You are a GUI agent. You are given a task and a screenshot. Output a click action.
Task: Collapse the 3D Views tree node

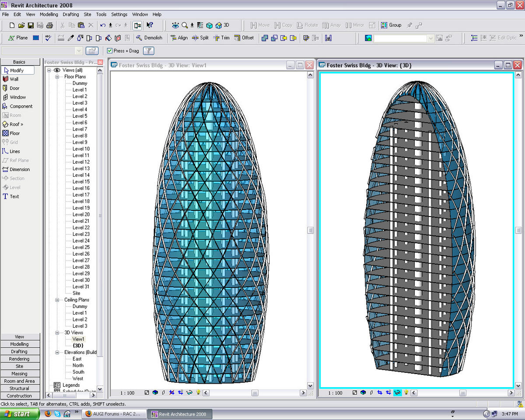tap(57, 332)
